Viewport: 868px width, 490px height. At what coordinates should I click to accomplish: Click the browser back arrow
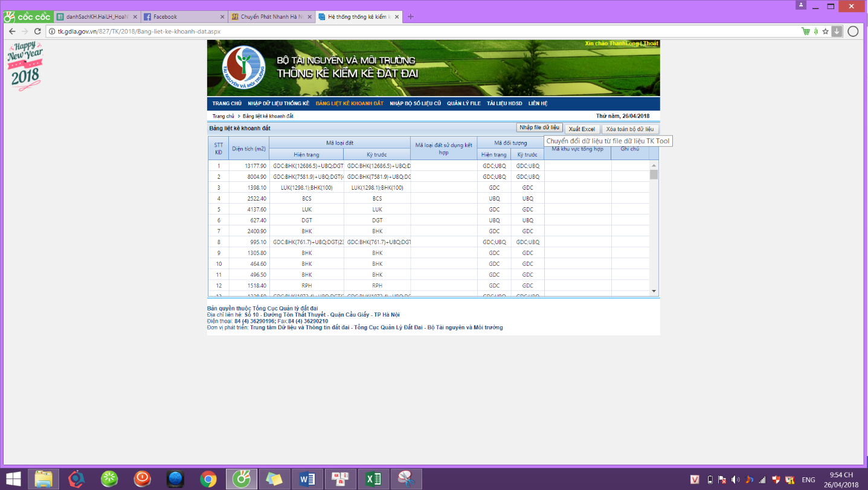click(11, 31)
